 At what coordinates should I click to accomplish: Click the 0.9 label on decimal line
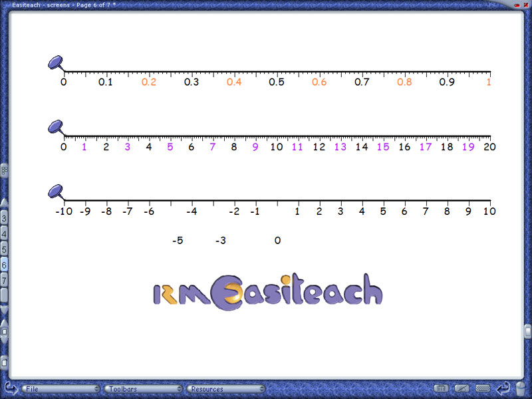coord(447,82)
